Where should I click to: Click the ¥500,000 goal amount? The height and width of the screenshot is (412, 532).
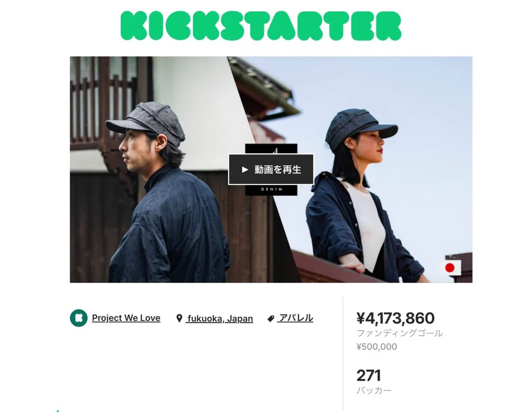click(377, 347)
